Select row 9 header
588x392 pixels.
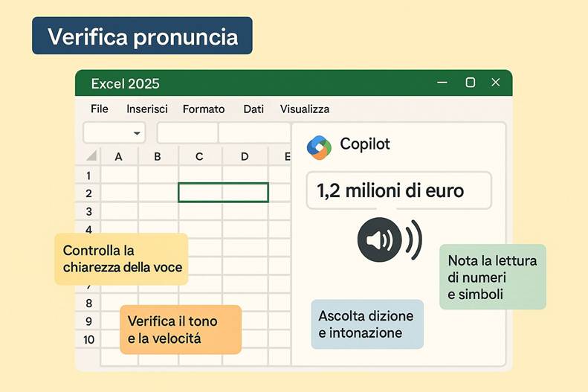[88, 321]
